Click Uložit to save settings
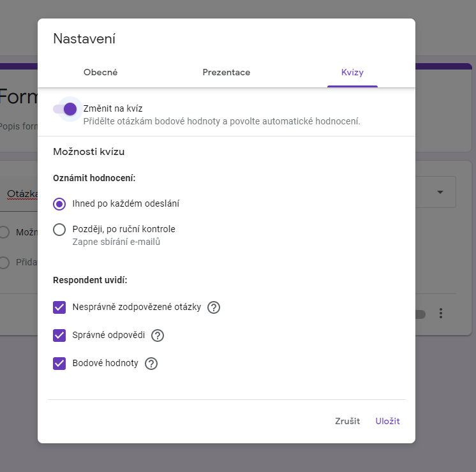The image size is (476, 472). click(x=387, y=421)
